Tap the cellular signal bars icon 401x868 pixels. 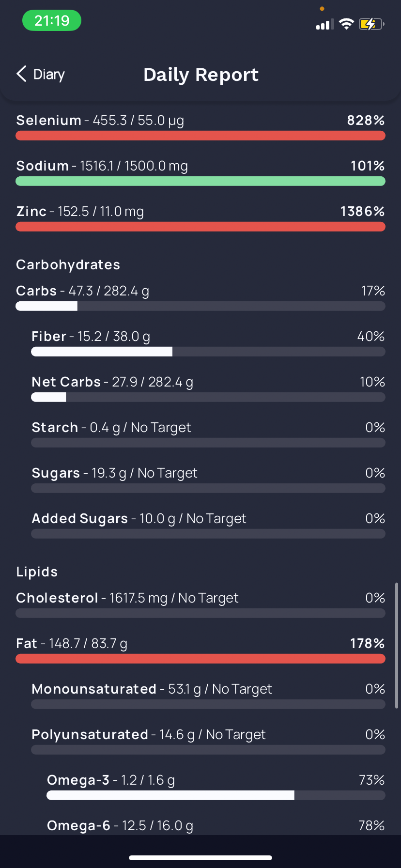(325, 25)
